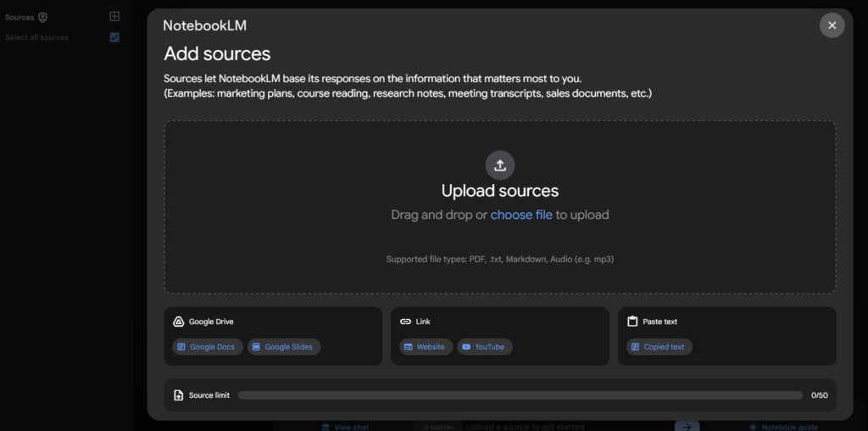Click the NotebookLM title text
The width and height of the screenshot is (868, 431).
(205, 25)
